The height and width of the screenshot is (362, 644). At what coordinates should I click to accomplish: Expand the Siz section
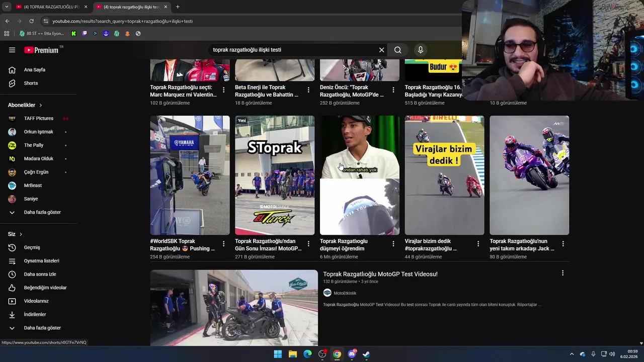[x=15, y=234]
